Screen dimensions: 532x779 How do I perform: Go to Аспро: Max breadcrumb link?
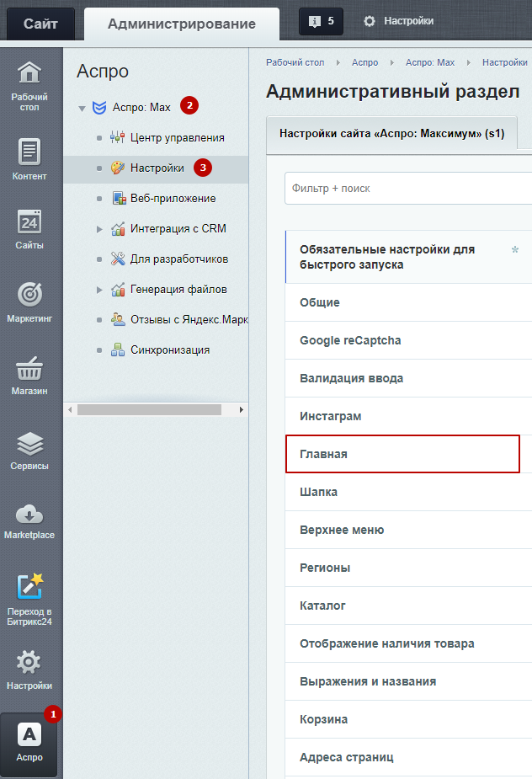pyautogui.click(x=430, y=62)
